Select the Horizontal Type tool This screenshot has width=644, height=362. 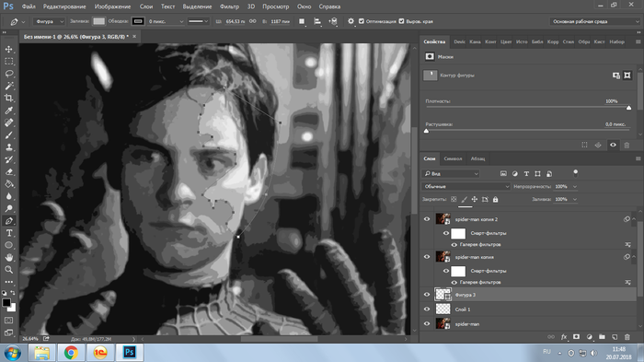(x=9, y=233)
